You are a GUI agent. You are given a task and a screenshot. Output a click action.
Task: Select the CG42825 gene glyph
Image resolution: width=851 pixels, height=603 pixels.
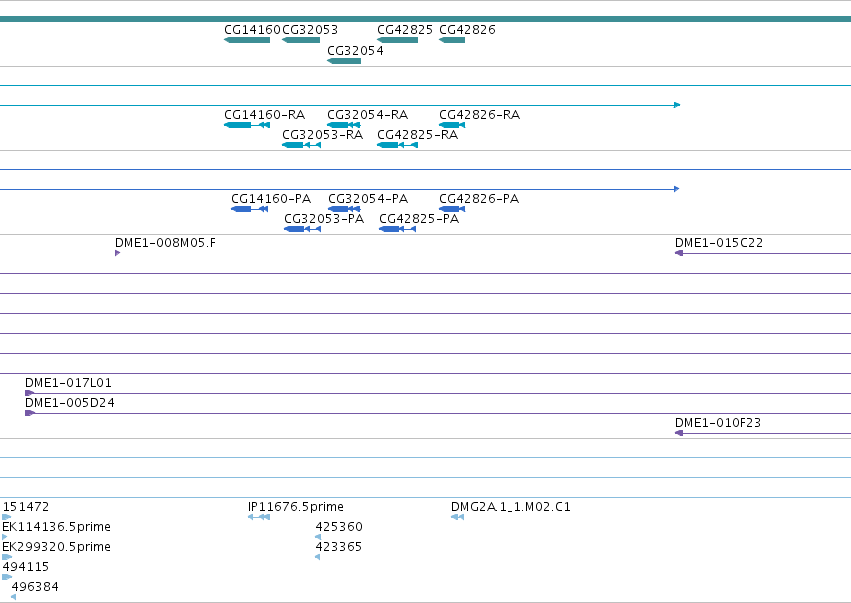point(397,40)
